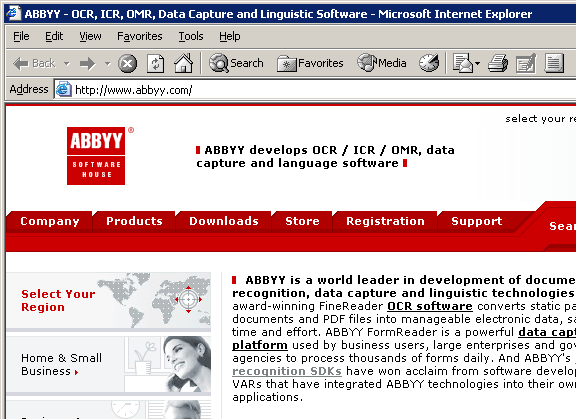This screenshot has height=419, width=576.
Task: Click the smiling woman thumbnail image
Action: (x=187, y=364)
